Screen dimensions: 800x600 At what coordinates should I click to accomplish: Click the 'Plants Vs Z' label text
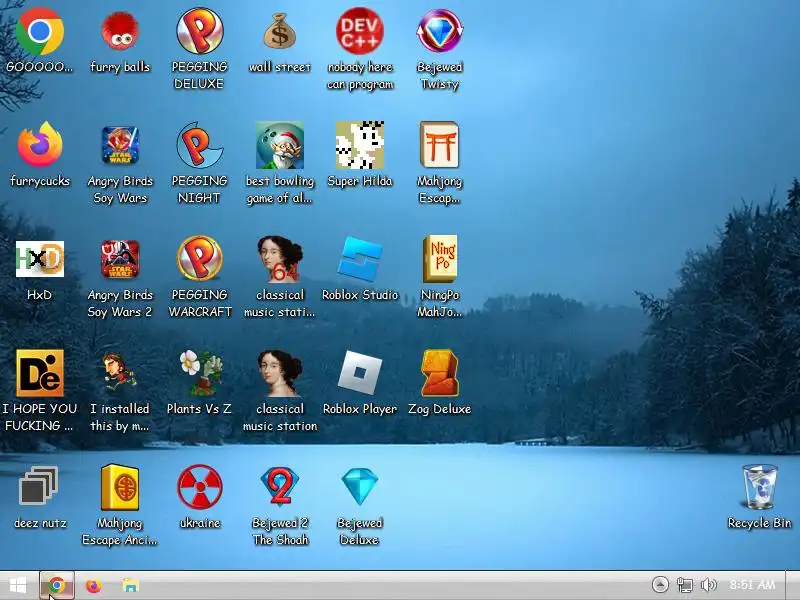point(199,409)
